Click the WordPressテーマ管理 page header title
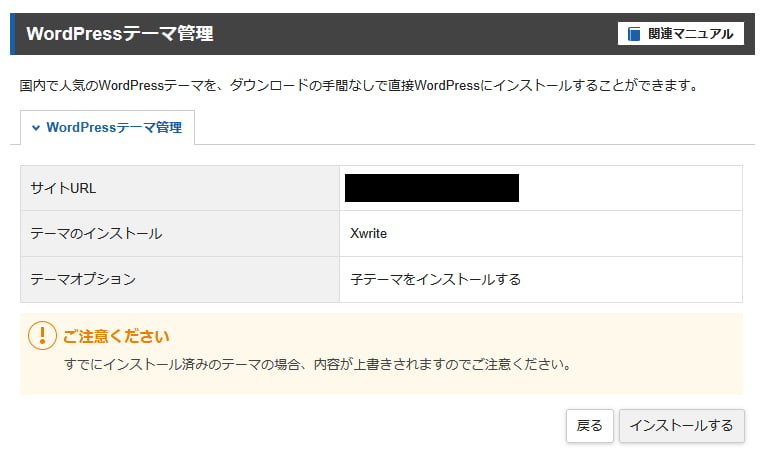 tap(119, 34)
